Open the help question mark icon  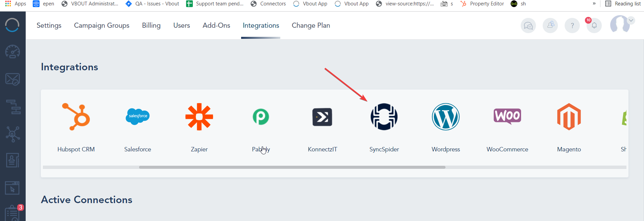point(572,25)
